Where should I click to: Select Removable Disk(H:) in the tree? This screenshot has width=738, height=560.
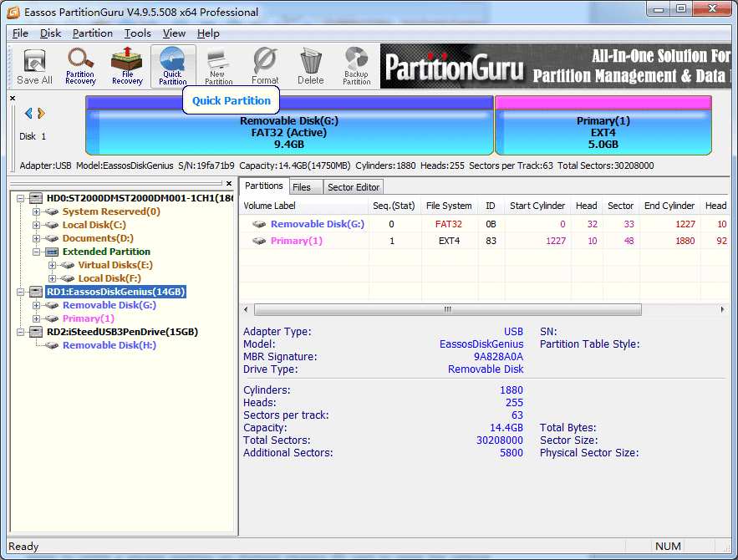109,345
